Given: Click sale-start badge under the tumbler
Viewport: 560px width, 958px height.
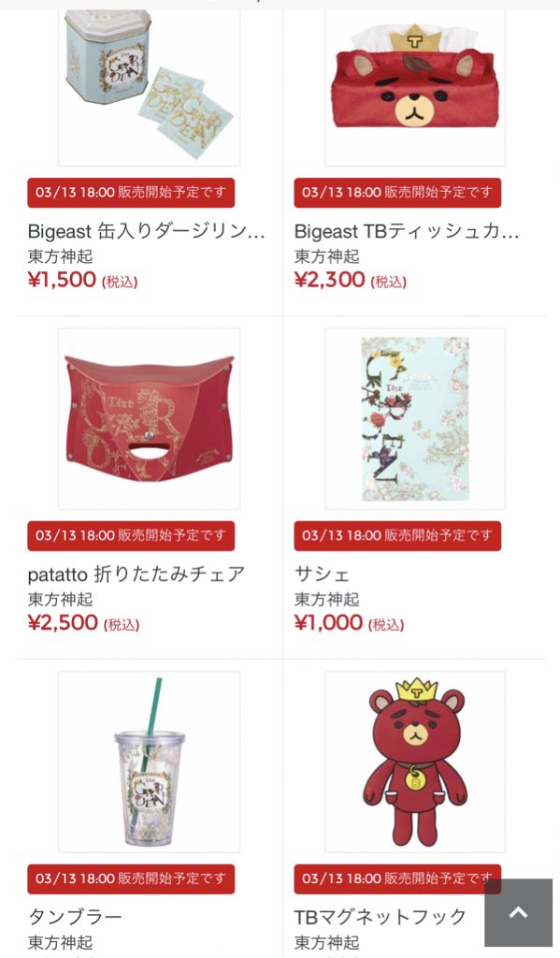Looking at the screenshot, I should coord(131,879).
